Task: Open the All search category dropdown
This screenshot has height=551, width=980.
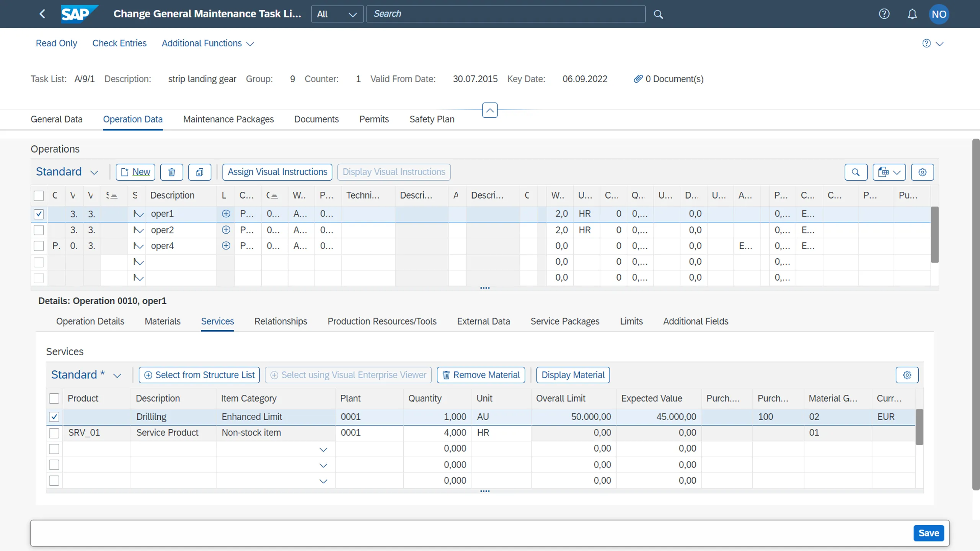Action: tap(337, 14)
